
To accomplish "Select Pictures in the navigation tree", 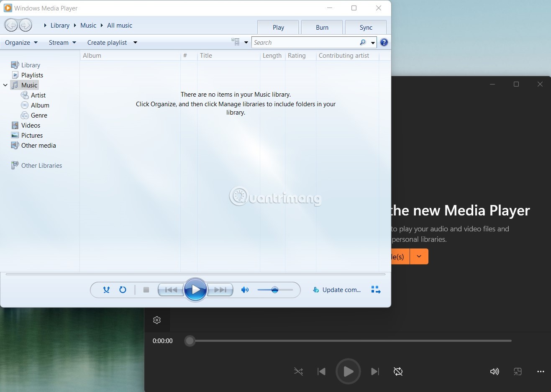I will click(27, 135).
